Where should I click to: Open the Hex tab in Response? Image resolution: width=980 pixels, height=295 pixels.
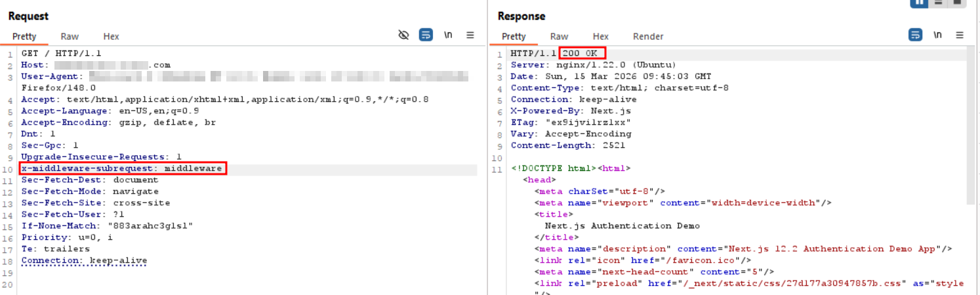coord(600,37)
